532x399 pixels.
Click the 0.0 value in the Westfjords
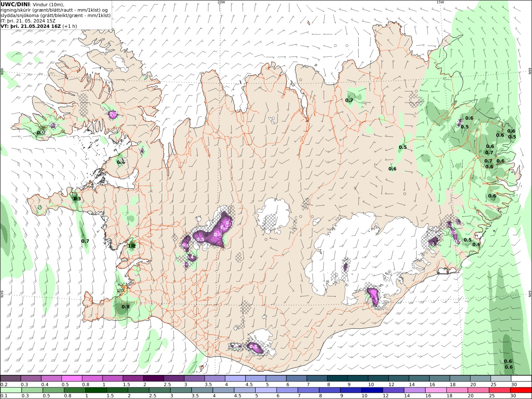point(40,133)
